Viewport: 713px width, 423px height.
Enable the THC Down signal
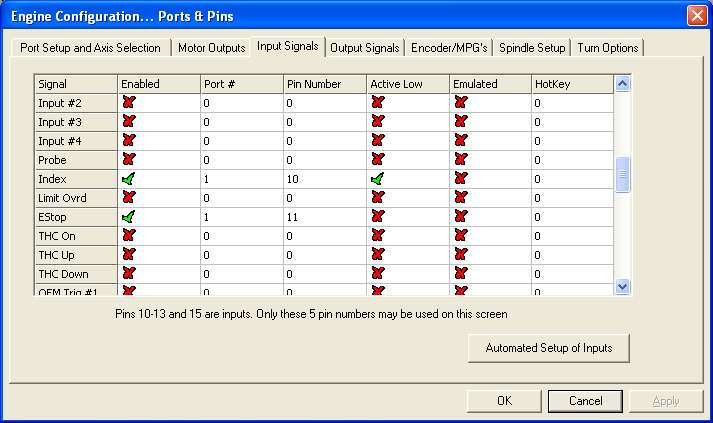pos(129,274)
